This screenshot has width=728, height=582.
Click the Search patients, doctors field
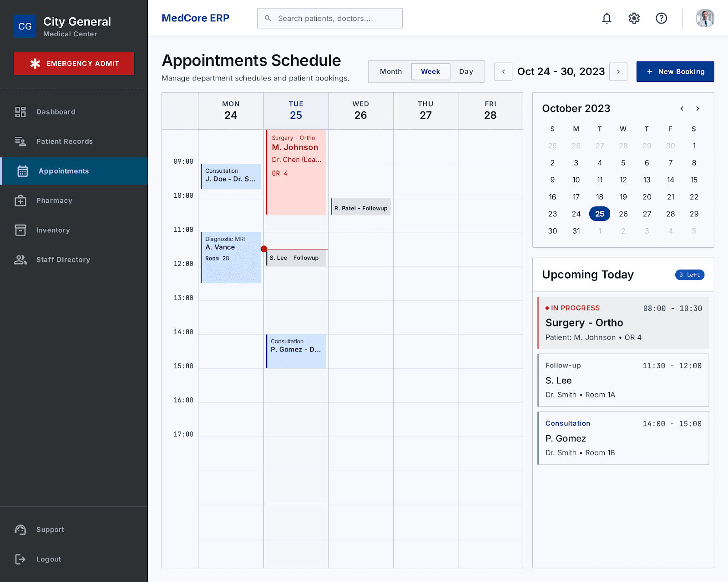(x=330, y=18)
